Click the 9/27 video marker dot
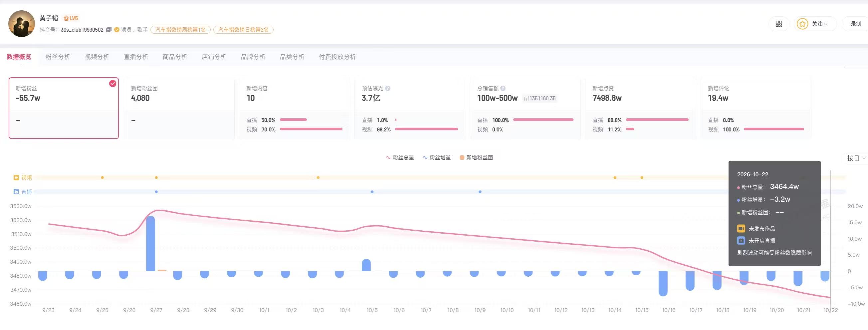The width and height of the screenshot is (868, 330). [156, 177]
